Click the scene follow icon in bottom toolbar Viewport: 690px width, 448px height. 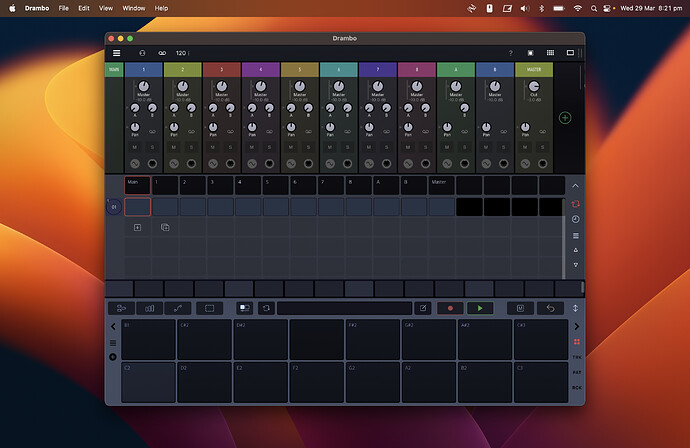click(x=244, y=308)
